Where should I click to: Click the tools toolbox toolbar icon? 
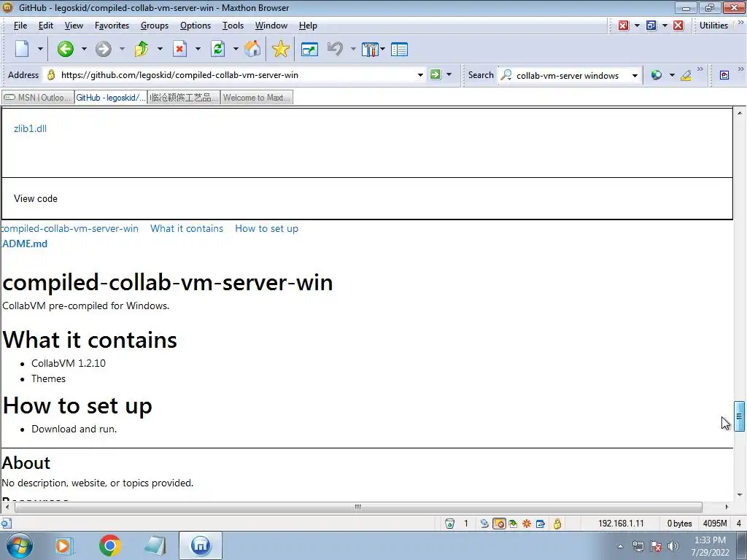pos(370,49)
